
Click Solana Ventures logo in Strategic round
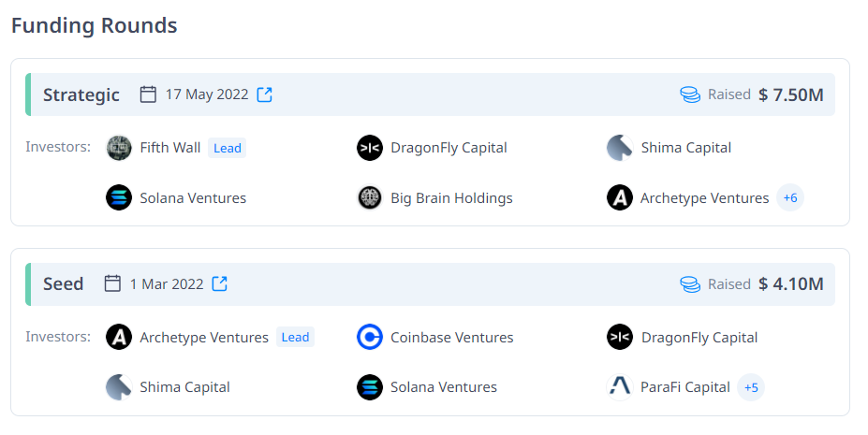pos(119,198)
